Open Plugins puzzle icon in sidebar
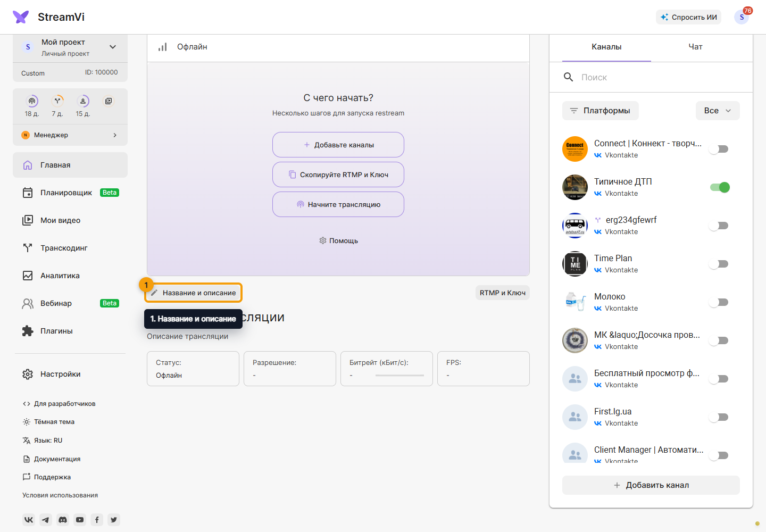 pyautogui.click(x=28, y=331)
